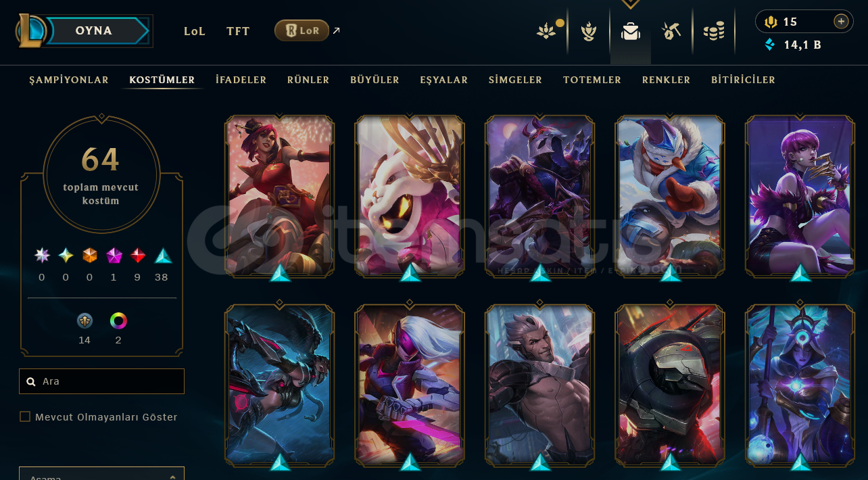Select the TFT game mode
The height and width of the screenshot is (480, 868).
point(238,31)
